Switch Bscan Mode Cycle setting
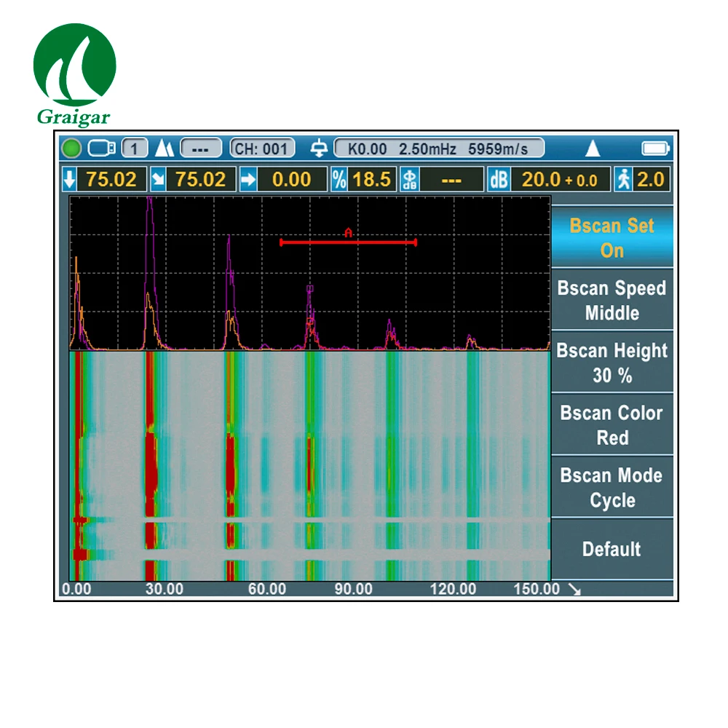 coord(612,488)
